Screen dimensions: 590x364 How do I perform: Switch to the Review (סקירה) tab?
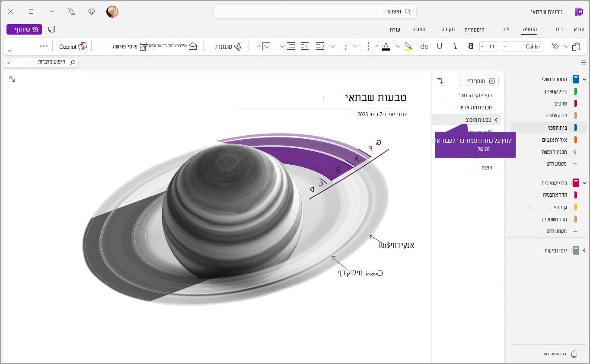coord(448,29)
